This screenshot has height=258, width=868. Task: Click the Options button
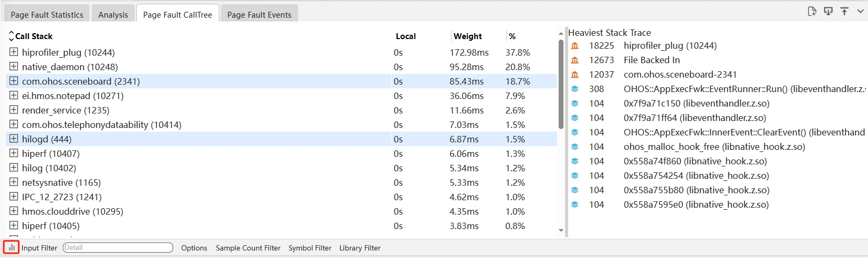pyautogui.click(x=194, y=248)
